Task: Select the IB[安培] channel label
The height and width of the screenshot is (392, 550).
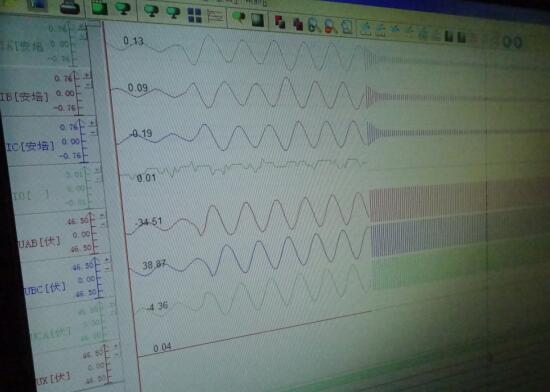Action: coord(25,97)
